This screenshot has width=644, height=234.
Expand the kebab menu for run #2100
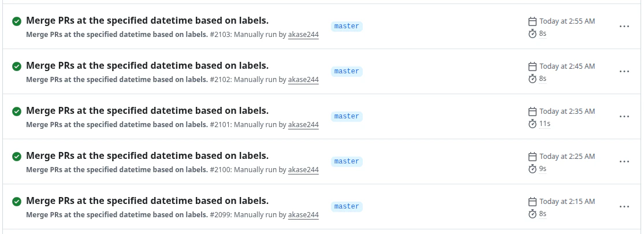(624, 162)
